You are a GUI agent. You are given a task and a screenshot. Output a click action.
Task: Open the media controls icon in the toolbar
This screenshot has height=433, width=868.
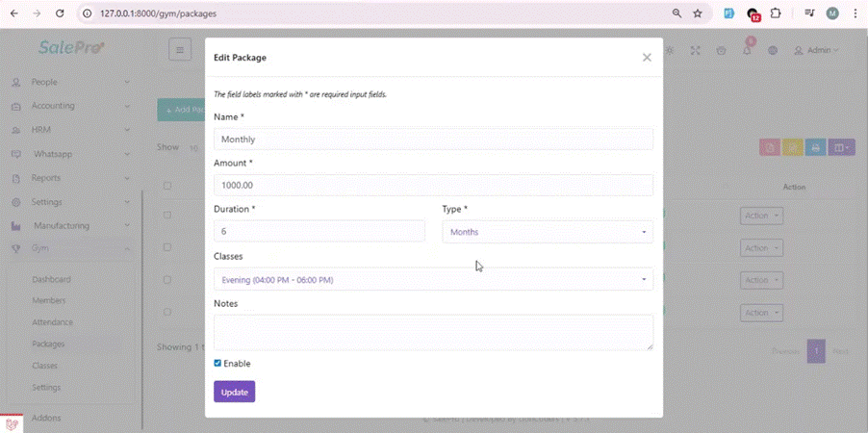point(809,13)
